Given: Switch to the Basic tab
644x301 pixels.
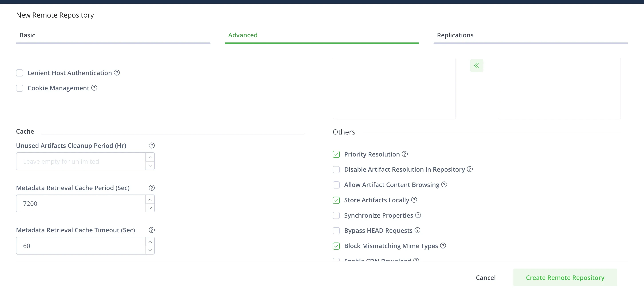Looking at the screenshot, I should (x=27, y=35).
